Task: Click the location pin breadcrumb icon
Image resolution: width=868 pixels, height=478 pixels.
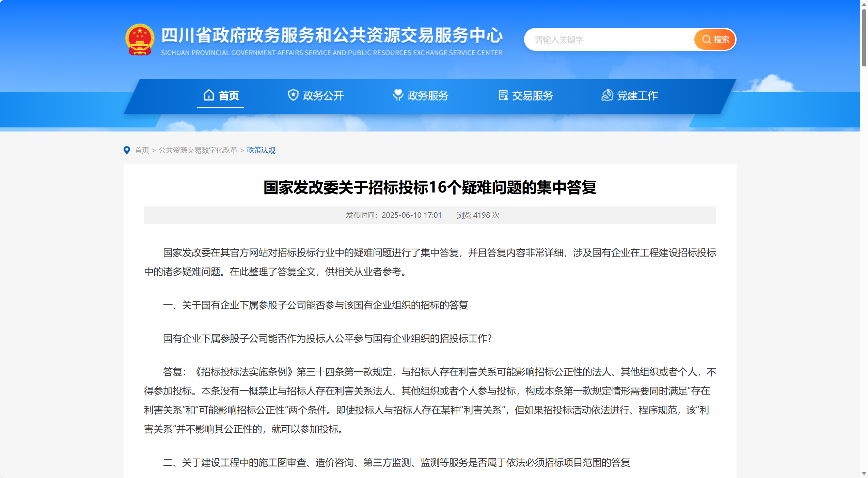Action: point(127,150)
